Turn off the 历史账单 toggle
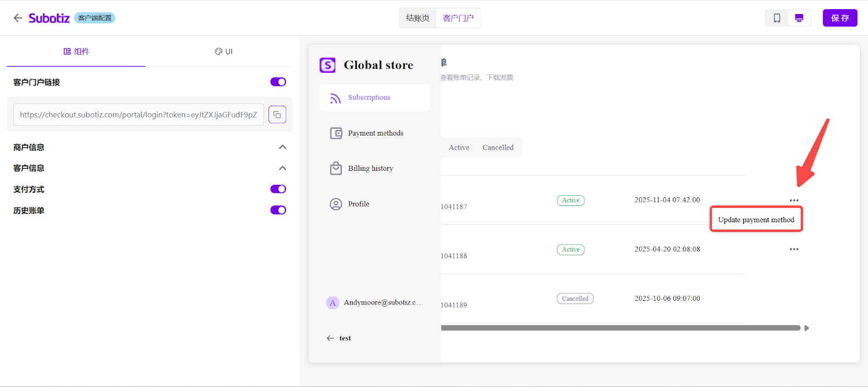Image resolution: width=868 pixels, height=387 pixels. (x=278, y=210)
